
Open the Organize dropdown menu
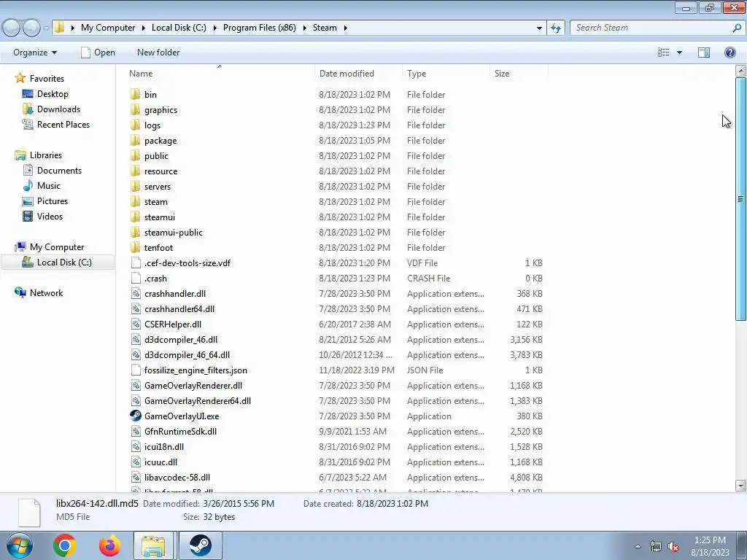pos(35,52)
